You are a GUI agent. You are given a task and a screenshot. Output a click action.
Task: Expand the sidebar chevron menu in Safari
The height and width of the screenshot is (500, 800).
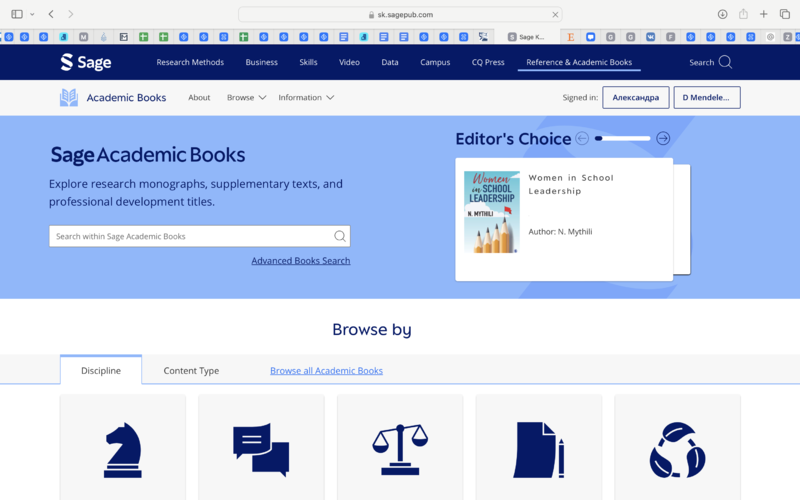click(x=32, y=14)
